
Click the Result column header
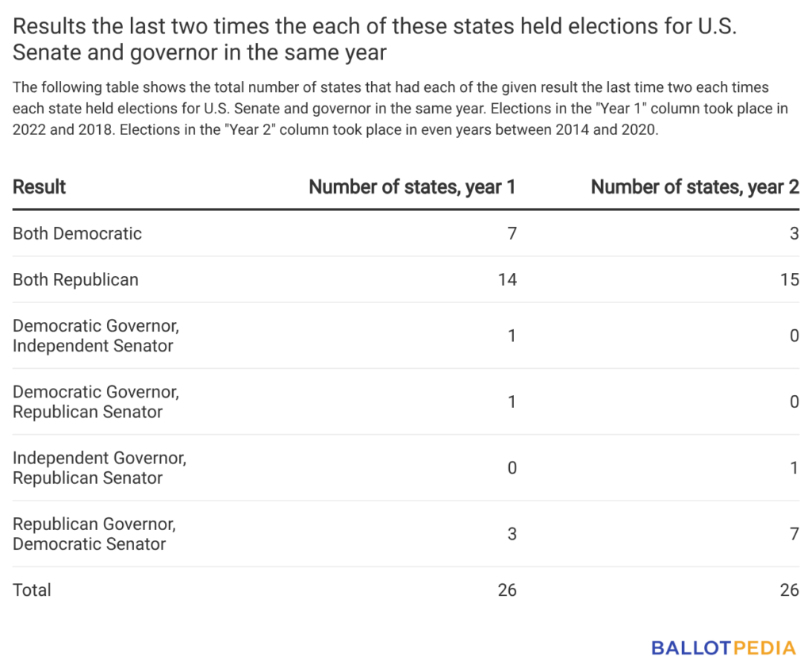39,187
